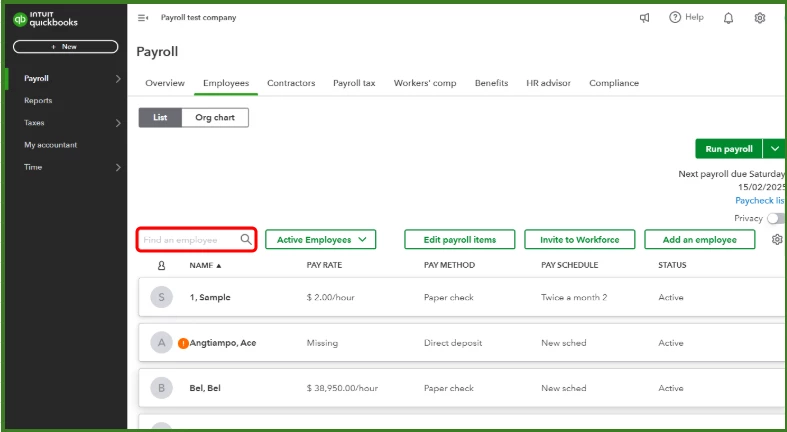
Task: Click the B avatar for Bel, Bel
Action: pos(162,388)
